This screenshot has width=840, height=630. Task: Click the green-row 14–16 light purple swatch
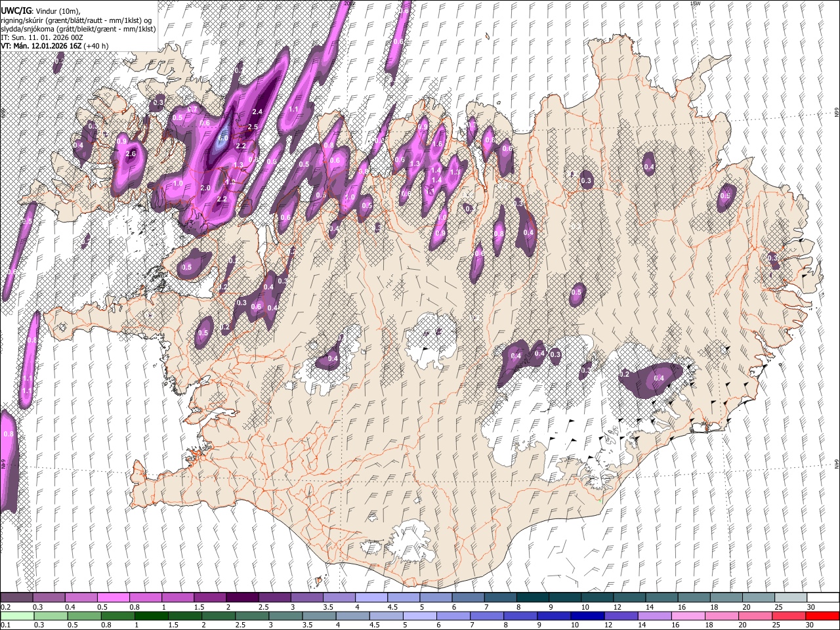point(654,616)
